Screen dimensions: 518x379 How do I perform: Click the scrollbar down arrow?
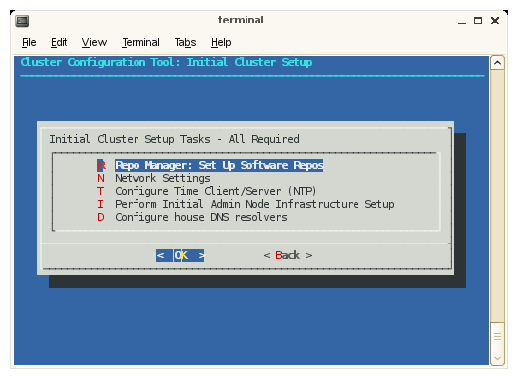coord(497,358)
